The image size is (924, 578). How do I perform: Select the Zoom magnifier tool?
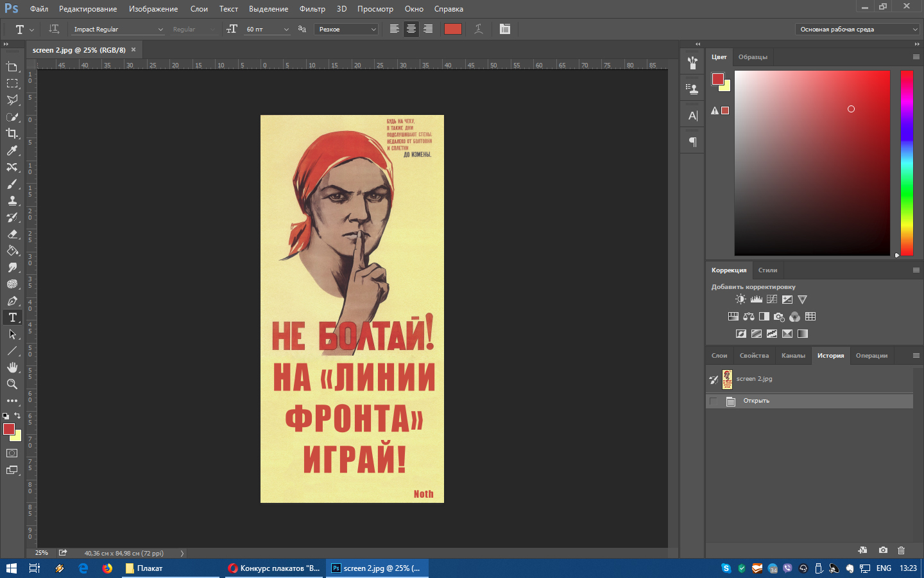12,384
